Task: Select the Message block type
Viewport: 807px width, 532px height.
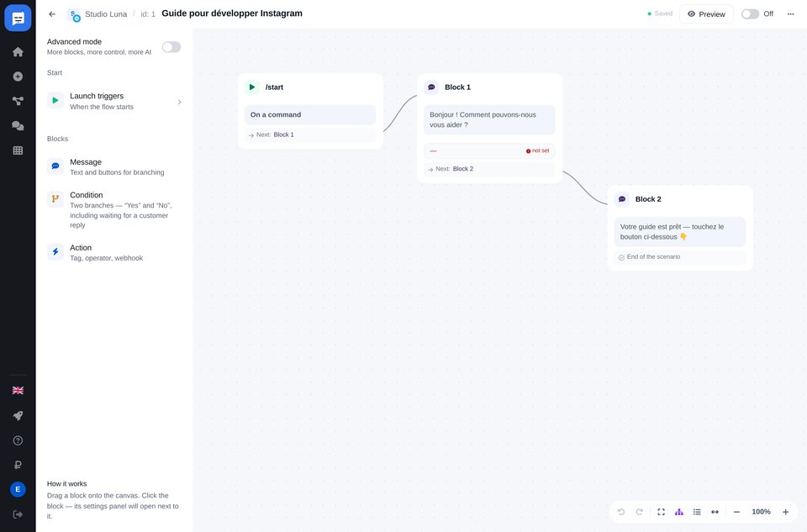Action: pyautogui.click(x=114, y=166)
